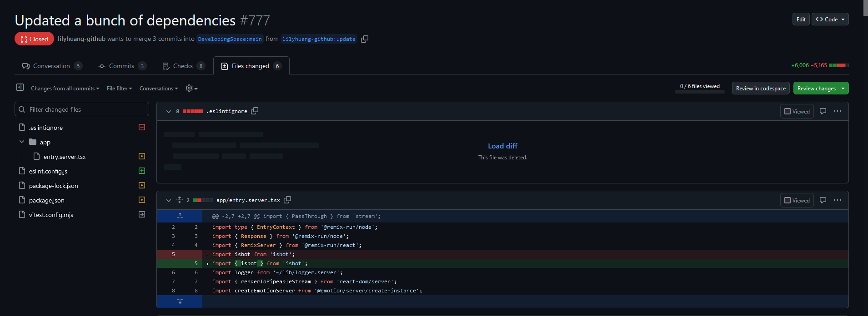The height and width of the screenshot is (316, 868).
Task: Open the Conversations dropdown
Action: [159, 89]
